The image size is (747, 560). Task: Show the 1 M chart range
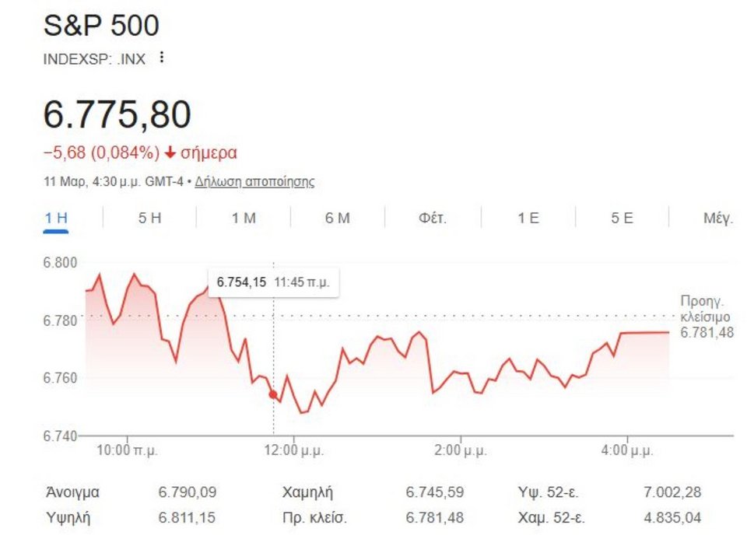tap(244, 219)
